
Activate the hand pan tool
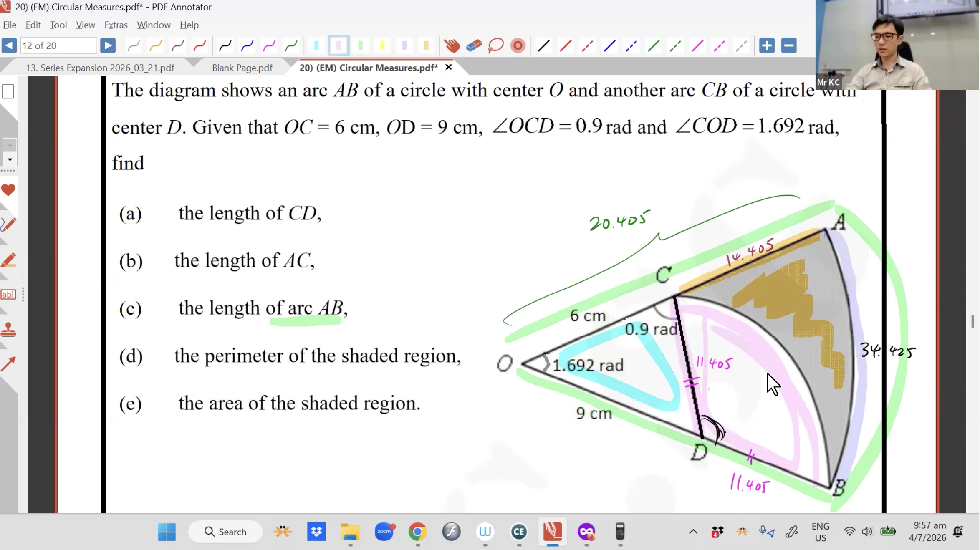452,45
